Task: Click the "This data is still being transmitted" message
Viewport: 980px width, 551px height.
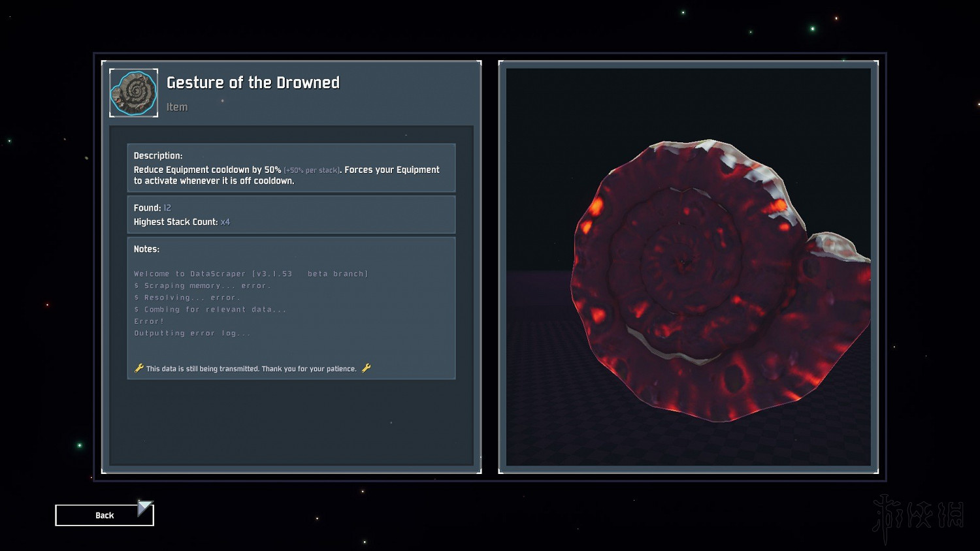Action: click(x=252, y=369)
